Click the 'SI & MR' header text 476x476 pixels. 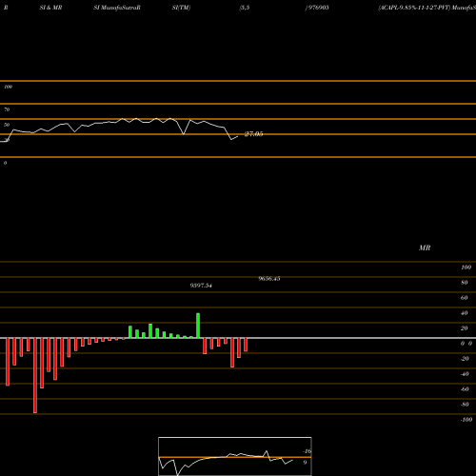50,8
